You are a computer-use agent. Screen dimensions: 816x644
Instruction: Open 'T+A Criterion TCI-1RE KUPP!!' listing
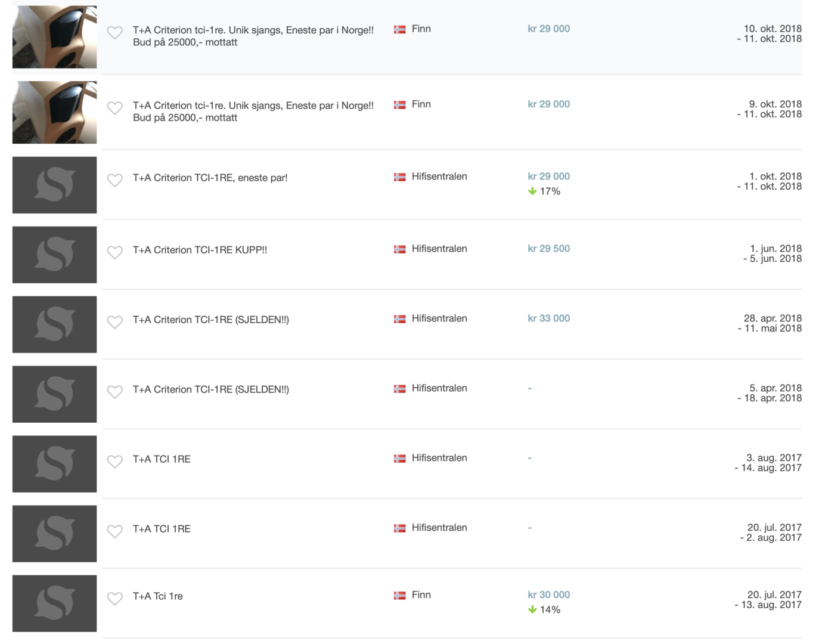click(200, 250)
